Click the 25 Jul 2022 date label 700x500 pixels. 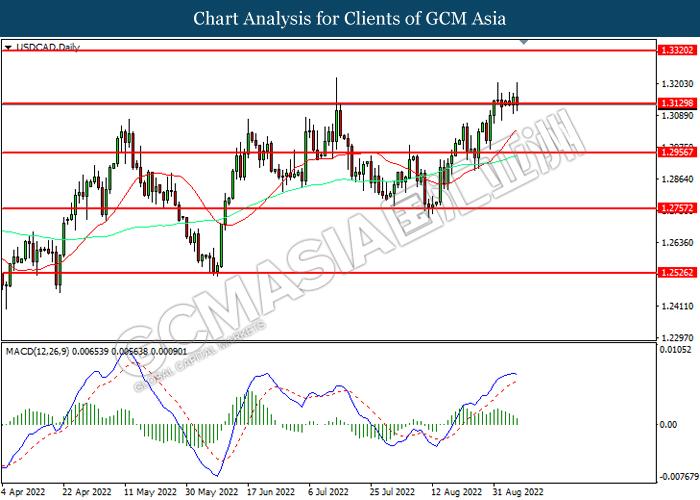(392, 492)
